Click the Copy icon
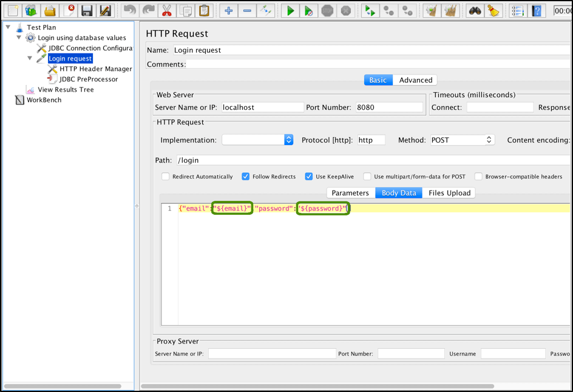This screenshot has width=573, height=392. [185, 10]
